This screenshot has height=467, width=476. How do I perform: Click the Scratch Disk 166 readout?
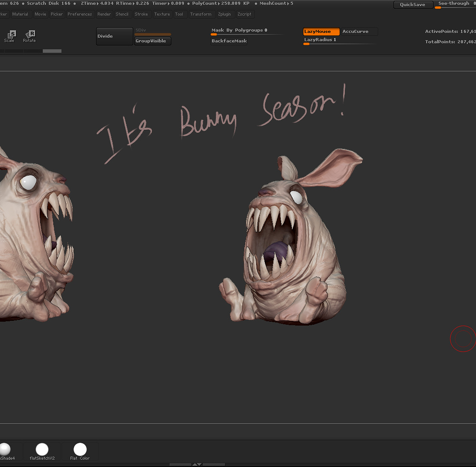[48, 3]
